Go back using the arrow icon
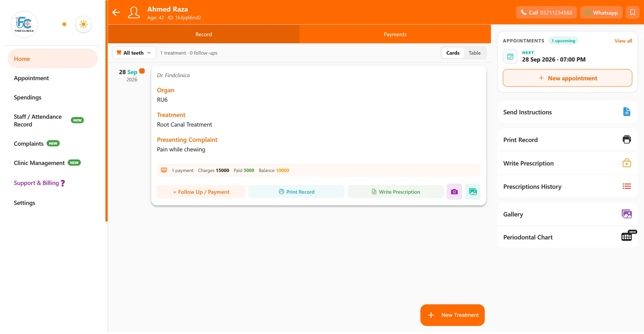The image size is (644, 334). click(x=116, y=12)
